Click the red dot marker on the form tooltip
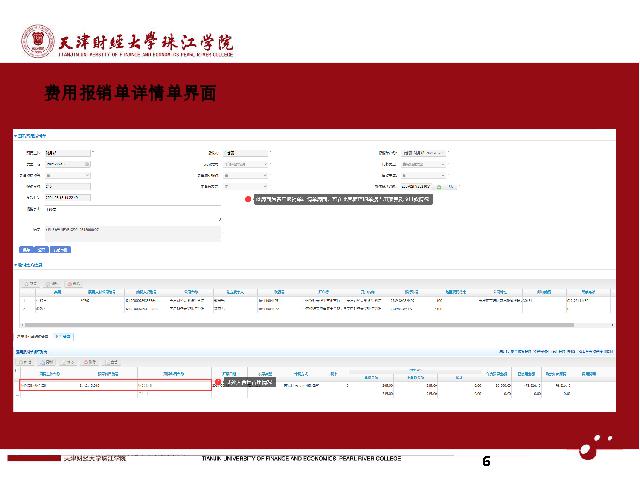 [248, 200]
